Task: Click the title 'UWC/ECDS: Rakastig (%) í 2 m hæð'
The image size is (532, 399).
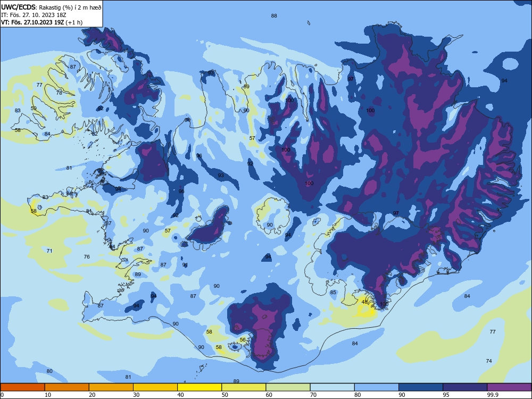Action: (x=51, y=7)
